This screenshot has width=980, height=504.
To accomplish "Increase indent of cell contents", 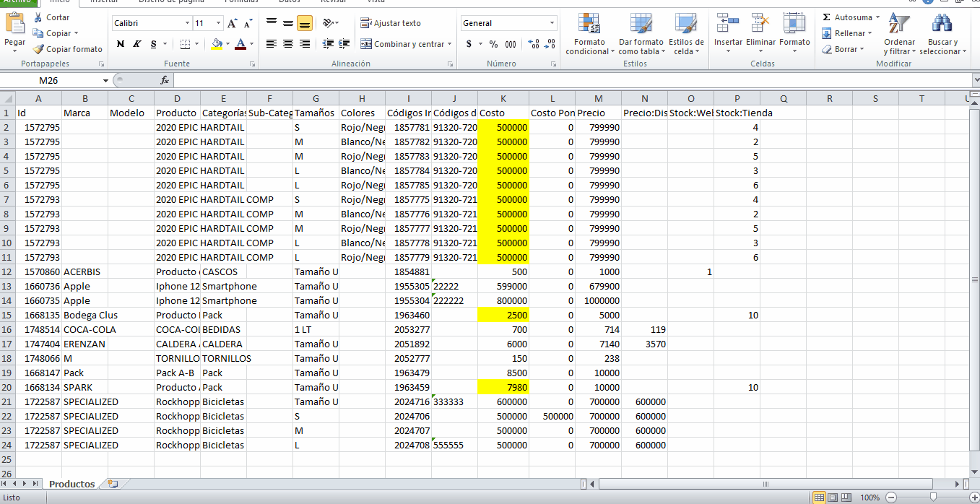I will point(344,44).
